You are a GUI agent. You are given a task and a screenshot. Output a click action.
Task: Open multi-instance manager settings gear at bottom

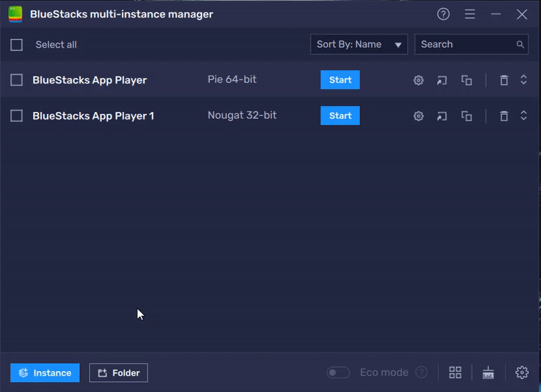click(x=521, y=372)
